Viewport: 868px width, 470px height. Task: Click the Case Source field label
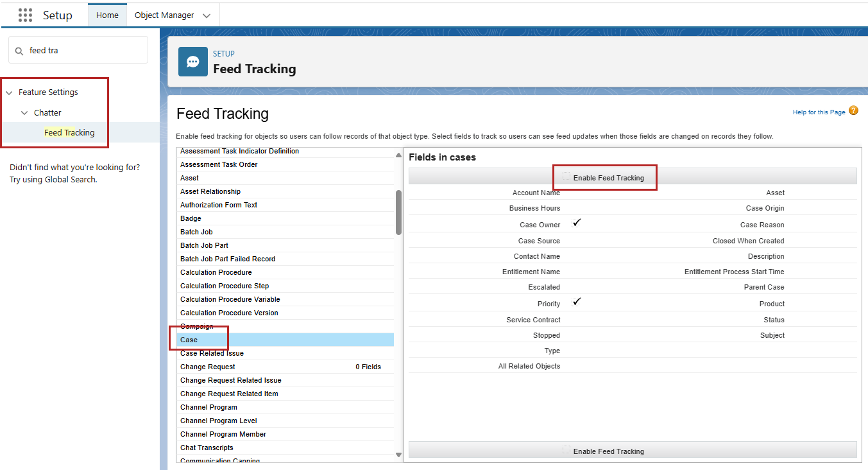539,241
